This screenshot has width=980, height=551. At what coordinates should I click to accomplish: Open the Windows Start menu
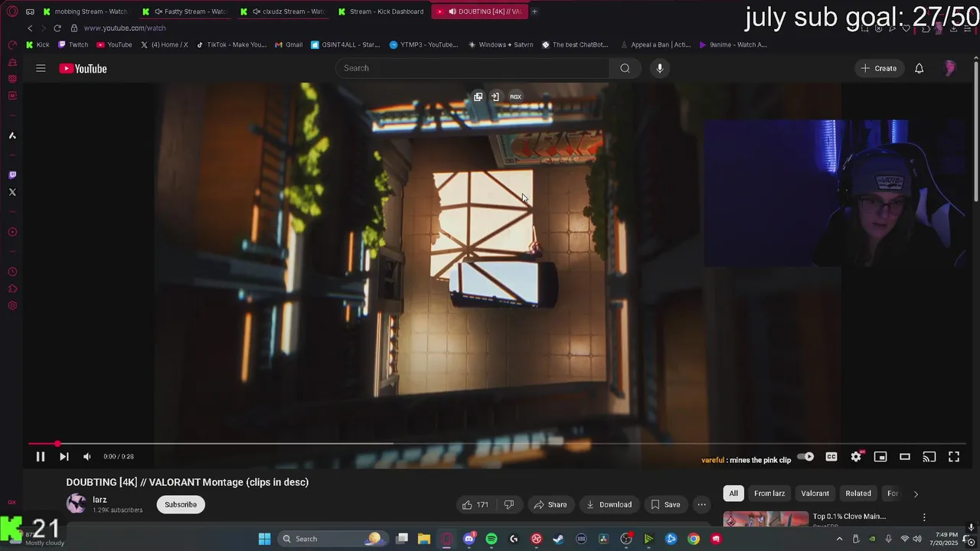coord(264,539)
